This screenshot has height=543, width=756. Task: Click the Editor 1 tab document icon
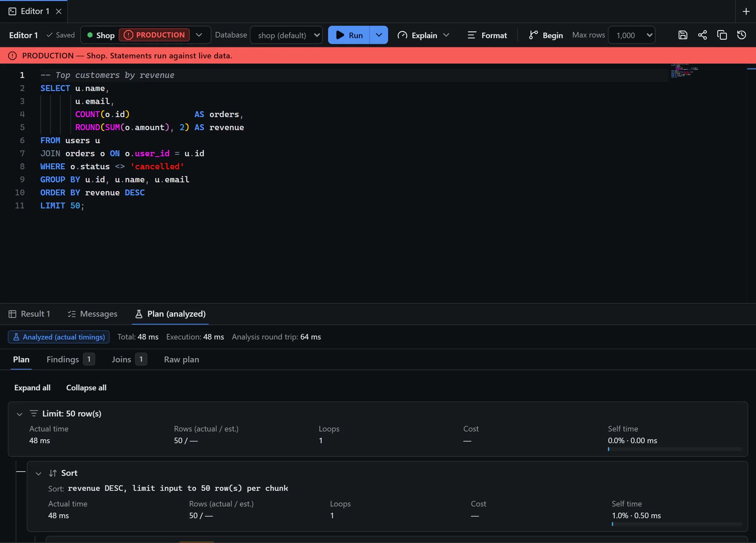click(12, 11)
